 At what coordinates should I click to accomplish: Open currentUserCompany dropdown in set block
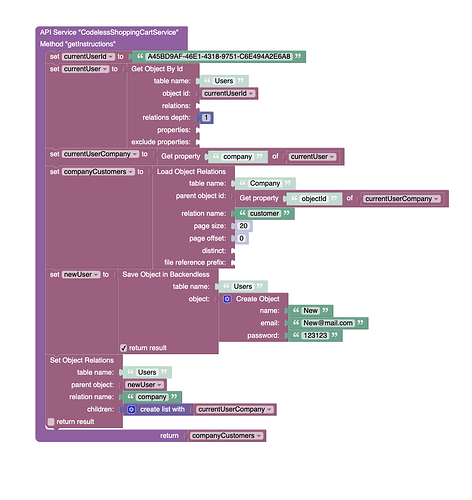pos(100,154)
